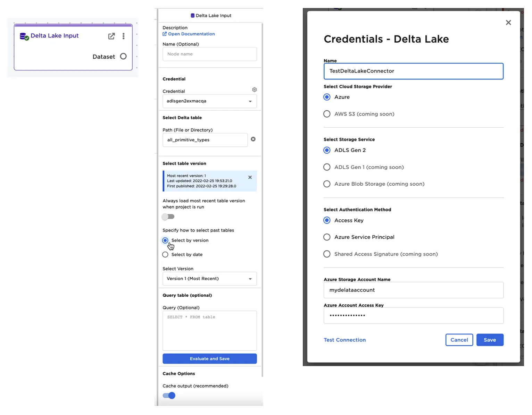Click the Cancel button
The height and width of the screenshot is (415, 532).
[x=459, y=340]
